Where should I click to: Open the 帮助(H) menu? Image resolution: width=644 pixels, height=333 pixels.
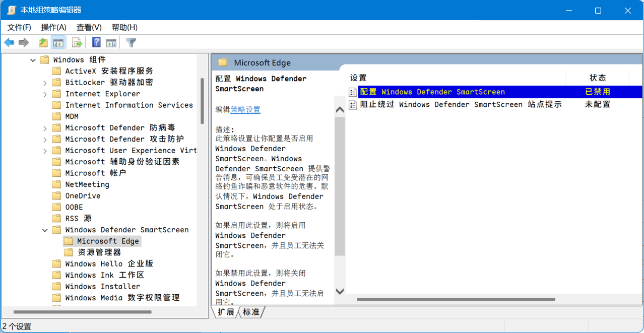tap(124, 27)
